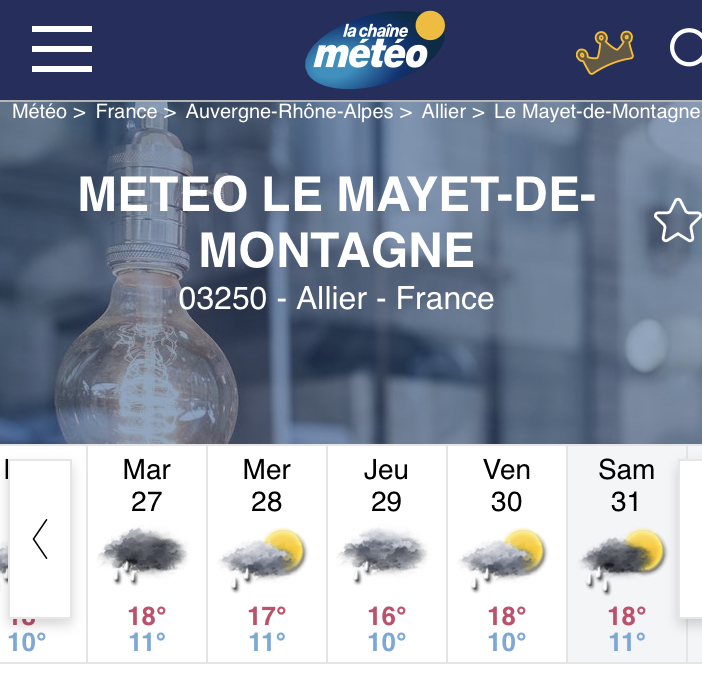The height and width of the screenshot is (675, 702).
Task: Select the Mar 27 forecast tab
Action: coord(147,554)
